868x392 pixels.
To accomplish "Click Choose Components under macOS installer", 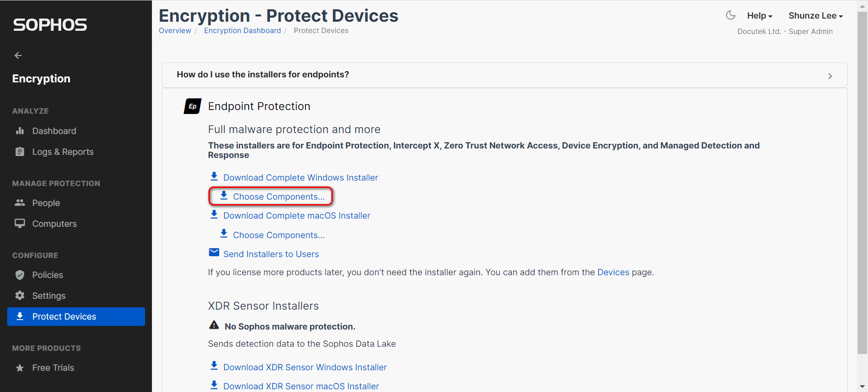I will pyautogui.click(x=279, y=235).
